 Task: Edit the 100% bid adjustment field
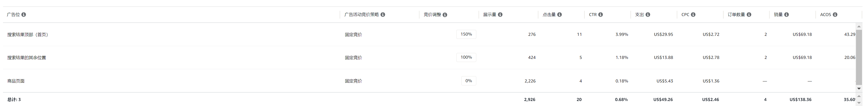pos(466,57)
